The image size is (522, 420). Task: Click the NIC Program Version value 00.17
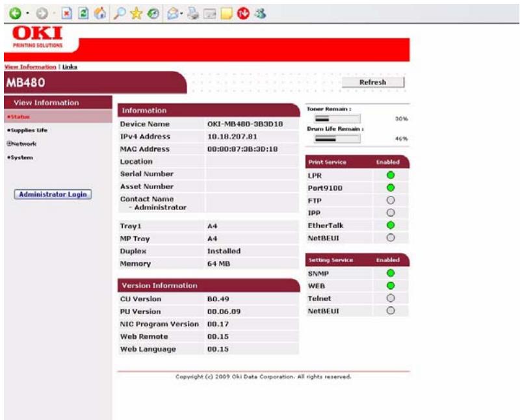click(x=218, y=324)
